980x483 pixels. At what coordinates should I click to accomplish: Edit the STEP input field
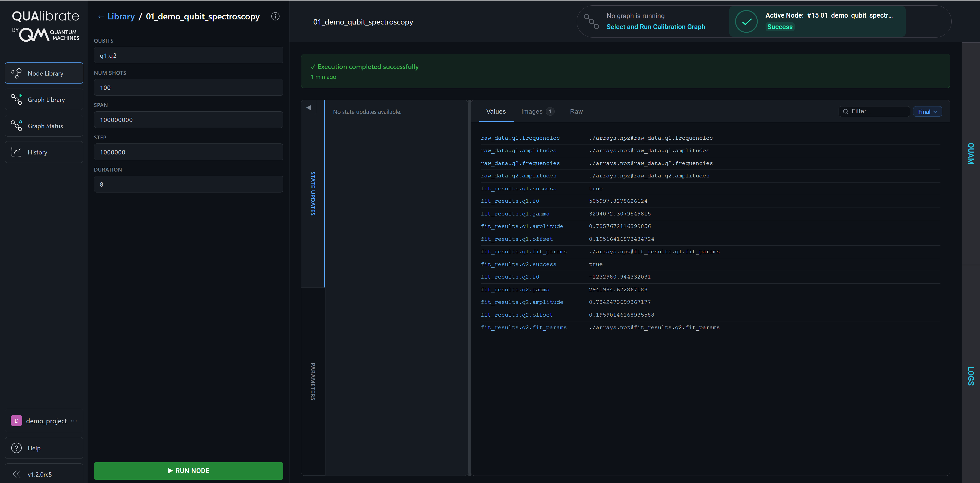[188, 152]
